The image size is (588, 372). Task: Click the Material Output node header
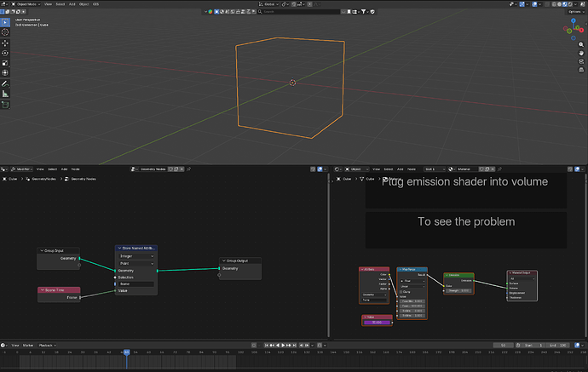click(x=522, y=272)
